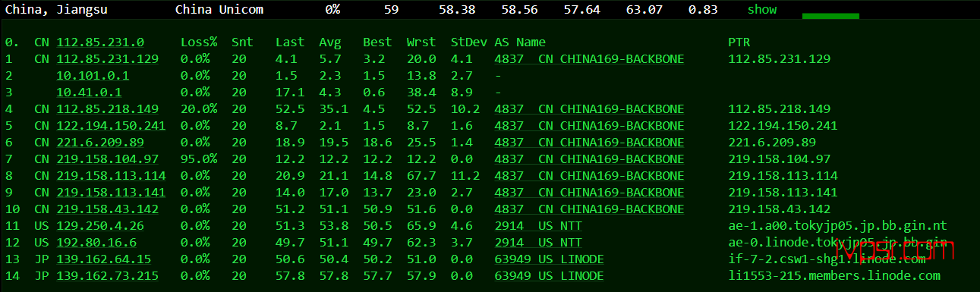The height and width of the screenshot is (292, 980).
Task: Open IP link 139.162.73.215
Action: [x=107, y=276]
